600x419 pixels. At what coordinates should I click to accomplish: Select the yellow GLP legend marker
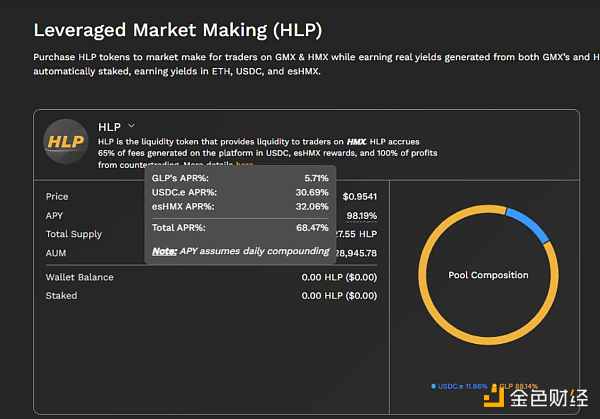(x=494, y=387)
